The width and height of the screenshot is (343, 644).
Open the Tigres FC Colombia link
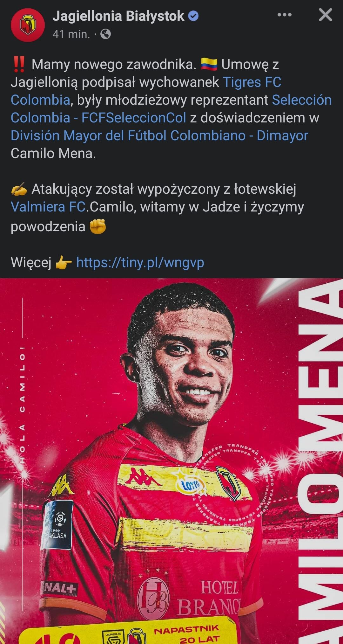click(146, 91)
